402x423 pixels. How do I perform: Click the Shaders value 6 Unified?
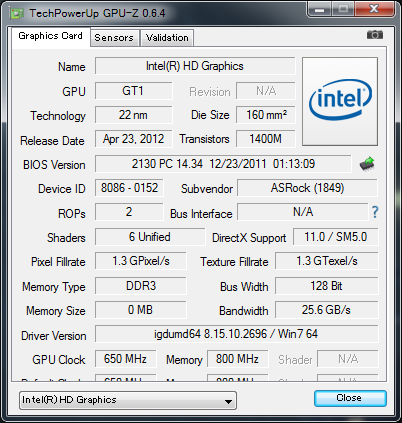click(150, 237)
